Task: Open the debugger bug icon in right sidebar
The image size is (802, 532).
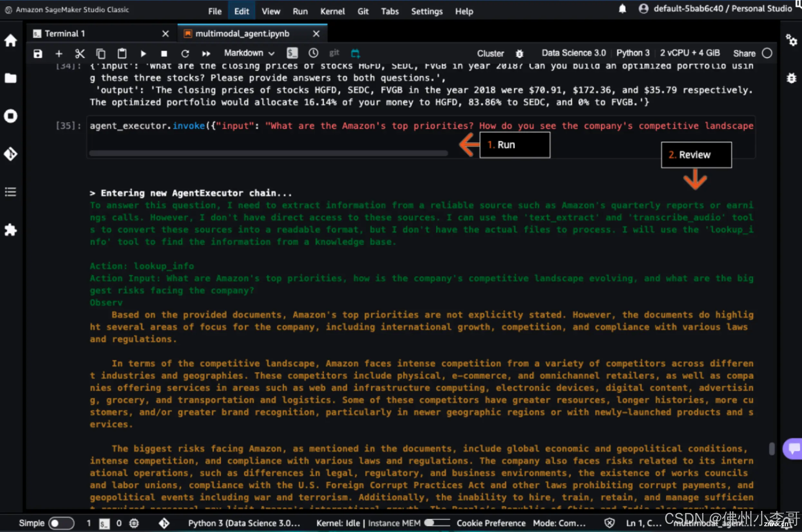Action: [x=791, y=78]
